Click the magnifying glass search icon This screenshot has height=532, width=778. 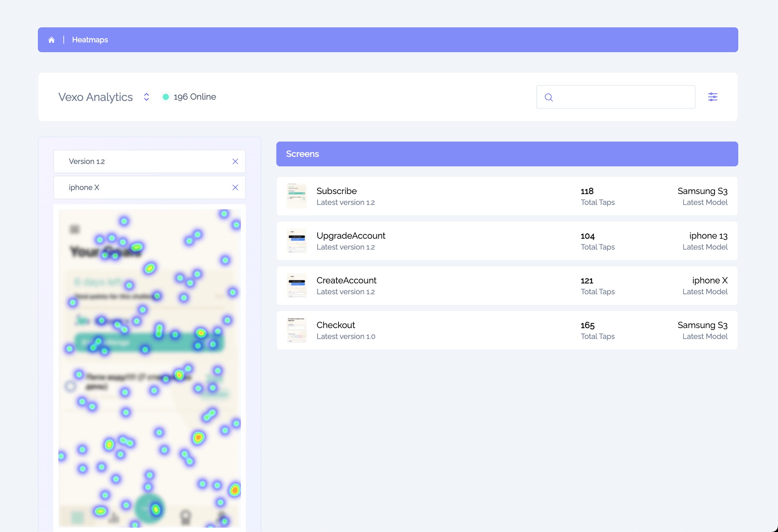click(x=549, y=97)
